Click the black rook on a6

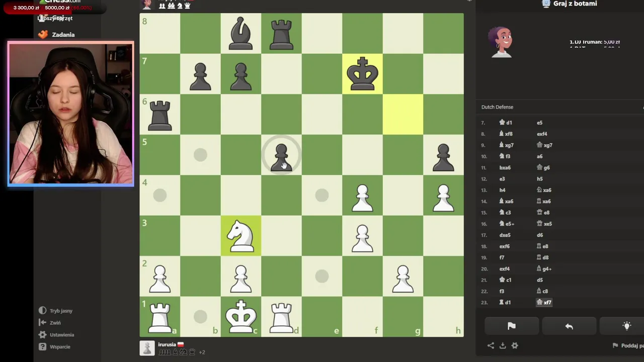coord(160,115)
